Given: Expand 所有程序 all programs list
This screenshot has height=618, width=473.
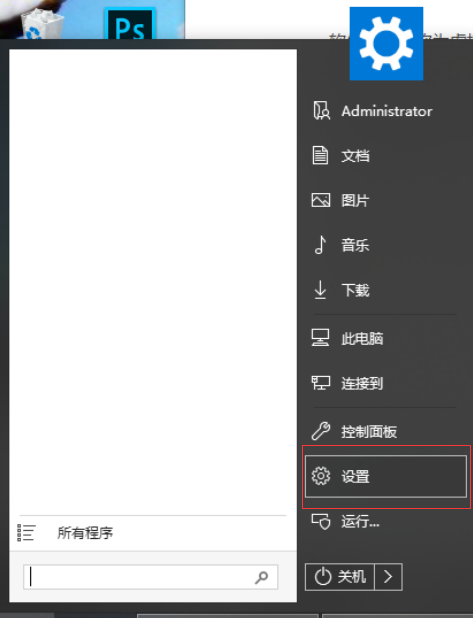Looking at the screenshot, I should tap(153, 533).
